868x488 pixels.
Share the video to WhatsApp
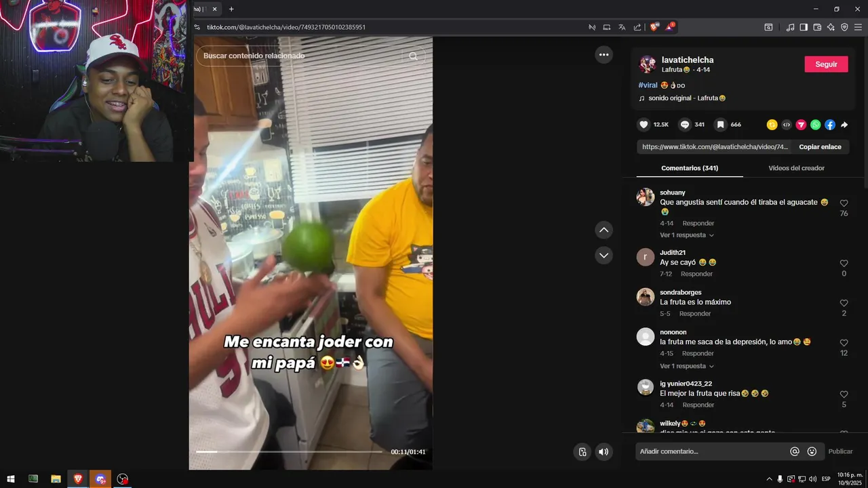tap(815, 125)
